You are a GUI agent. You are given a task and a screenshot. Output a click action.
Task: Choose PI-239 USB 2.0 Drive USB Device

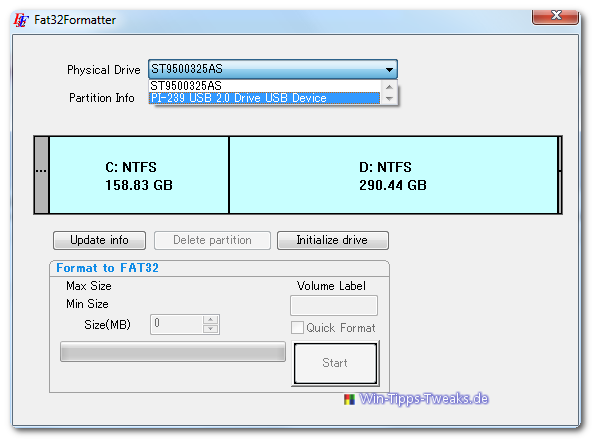pos(265,98)
